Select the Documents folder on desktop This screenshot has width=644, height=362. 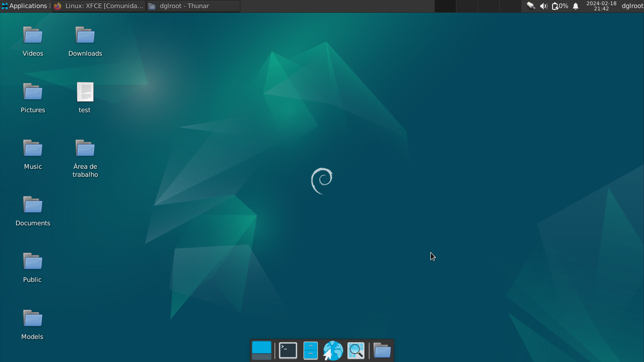[x=33, y=211]
